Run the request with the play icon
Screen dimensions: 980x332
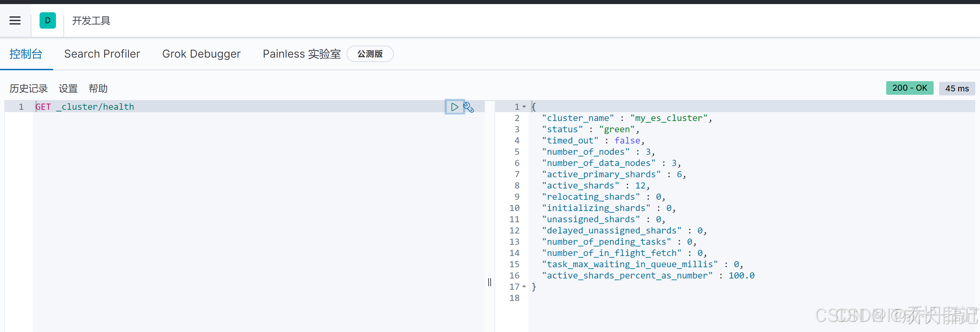tap(454, 107)
